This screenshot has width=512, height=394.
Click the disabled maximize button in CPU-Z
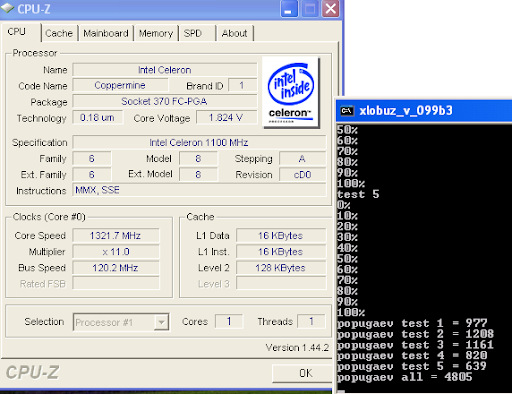310,9
